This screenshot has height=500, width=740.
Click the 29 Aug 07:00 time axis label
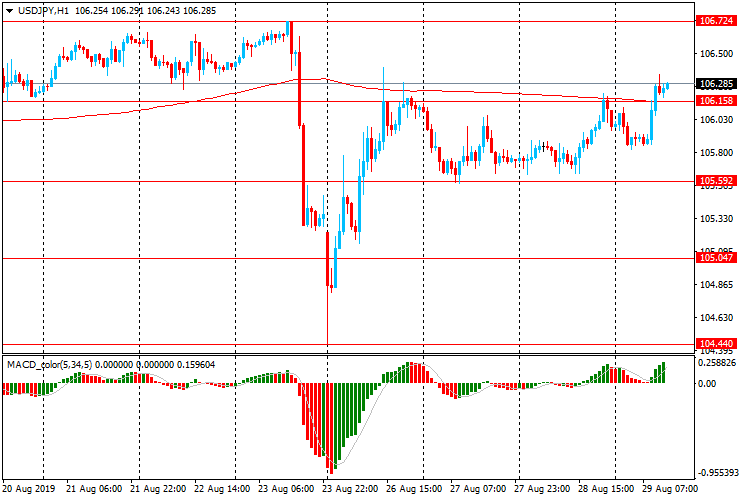point(670,488)
